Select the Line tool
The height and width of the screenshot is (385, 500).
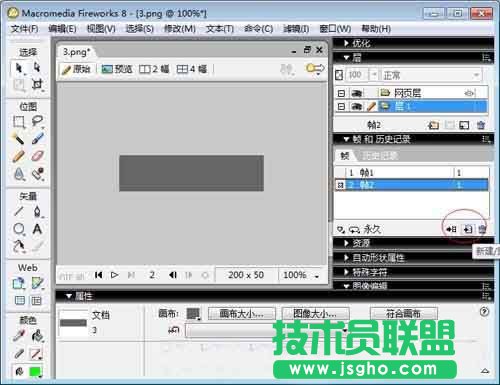click(19, 211)
